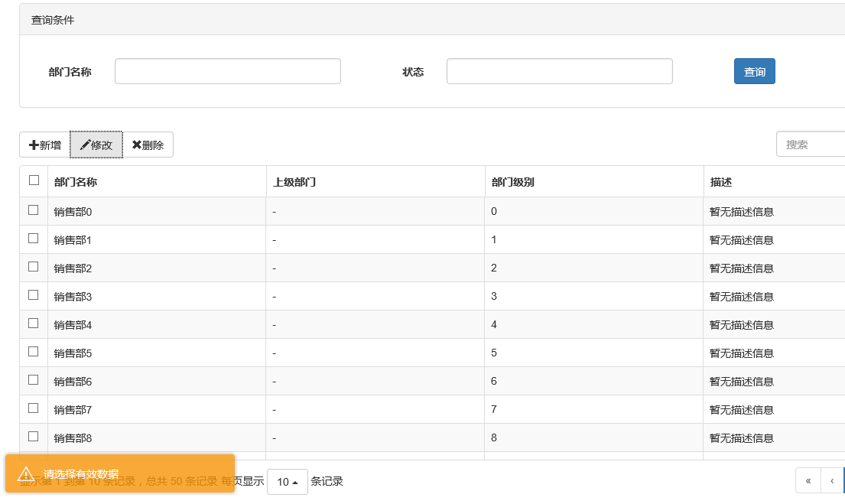Click the warning triangle icon in alert

pyautogui.click(x=26, y=474)
